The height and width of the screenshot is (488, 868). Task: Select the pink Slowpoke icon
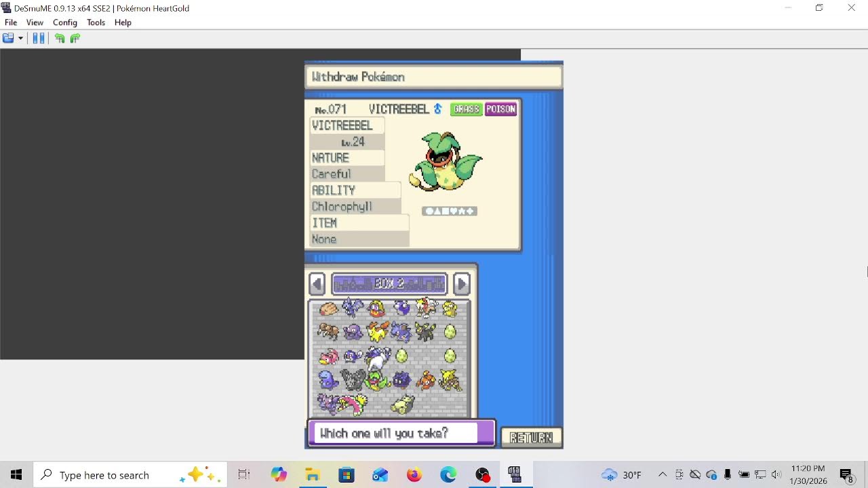tap(329, 356)
